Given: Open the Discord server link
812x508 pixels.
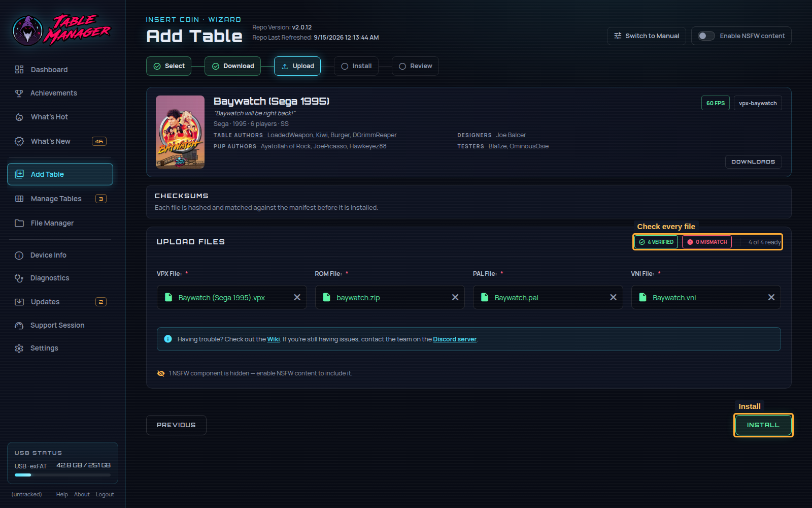Looking at the screenshot, I should click(x=455, y=339).
